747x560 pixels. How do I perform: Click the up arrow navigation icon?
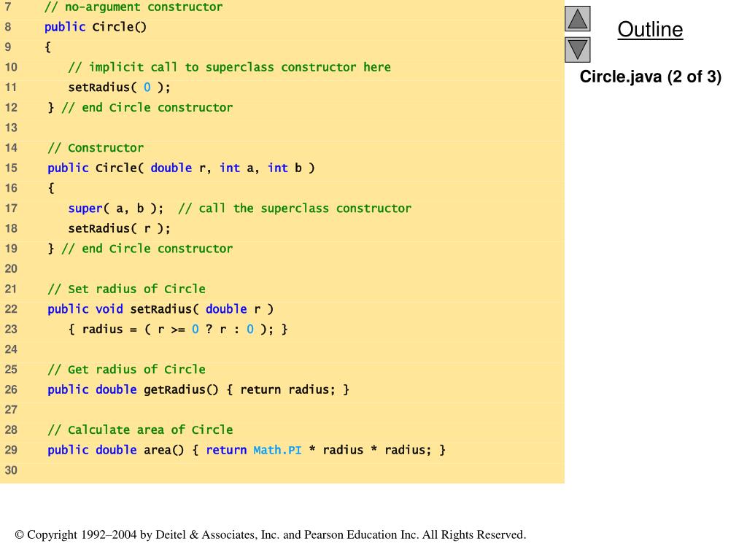(578, 18)
